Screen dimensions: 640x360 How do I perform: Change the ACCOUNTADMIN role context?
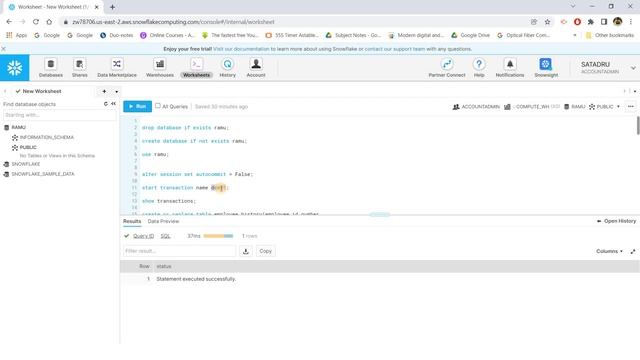476,107
